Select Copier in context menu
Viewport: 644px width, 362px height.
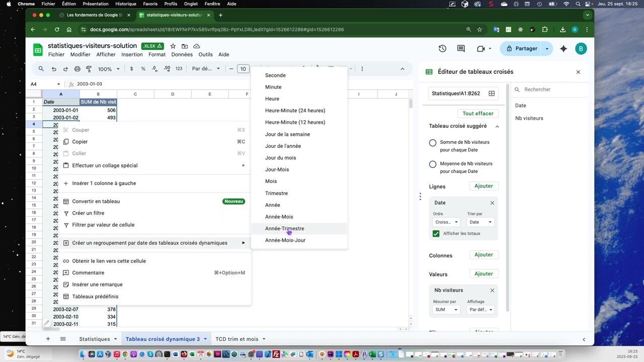click(154, 142)
